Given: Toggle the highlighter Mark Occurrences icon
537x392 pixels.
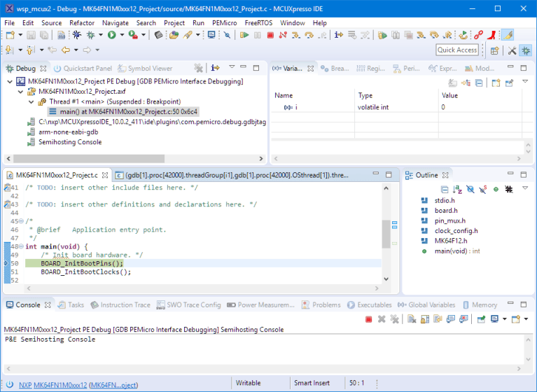Looking at the screenshot, I should coord(508,35).
